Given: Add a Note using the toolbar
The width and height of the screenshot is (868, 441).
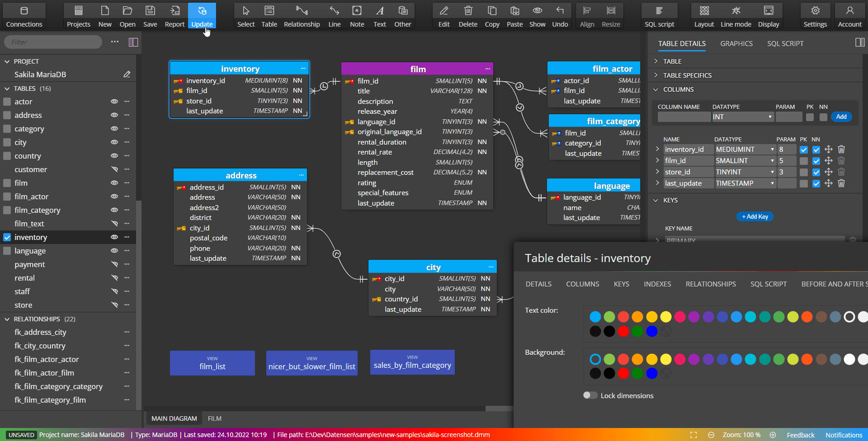Looking at the screenshot, I should tap(357, 16).
